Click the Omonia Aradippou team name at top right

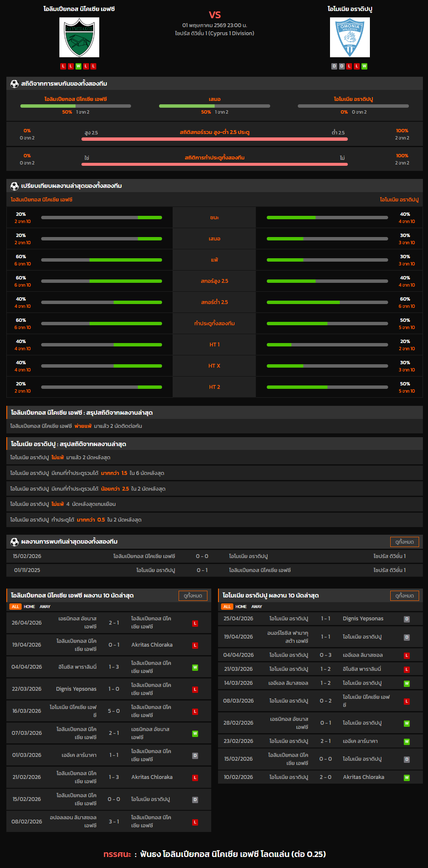(350, 9)
